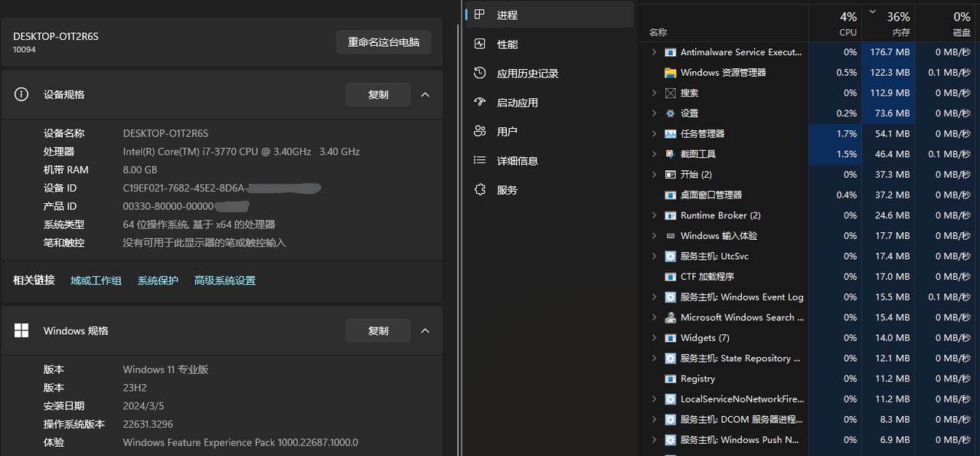
Task: Click the 开始 (2) process icon
Action: click(671, 175)
